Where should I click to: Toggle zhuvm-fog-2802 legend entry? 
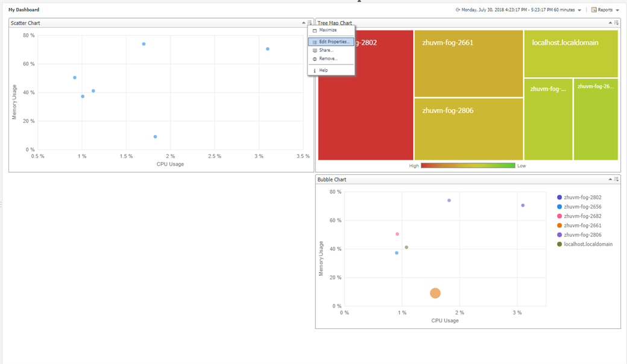(579, 198)
